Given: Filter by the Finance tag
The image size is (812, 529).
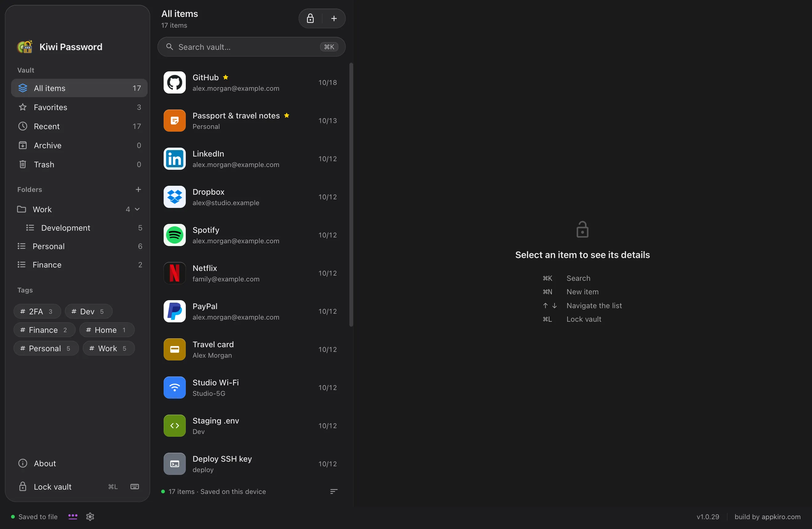Looking at the screenshot, I should [x=44, y=330].
